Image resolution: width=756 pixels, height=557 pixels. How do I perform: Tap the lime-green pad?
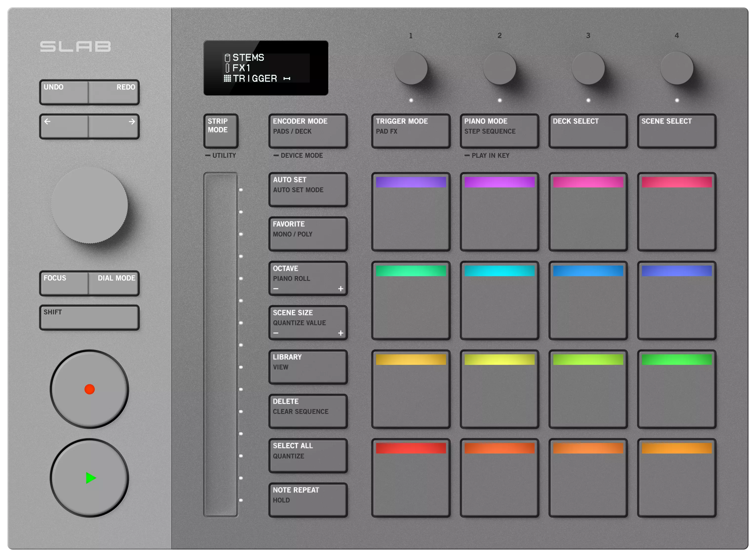588,389
